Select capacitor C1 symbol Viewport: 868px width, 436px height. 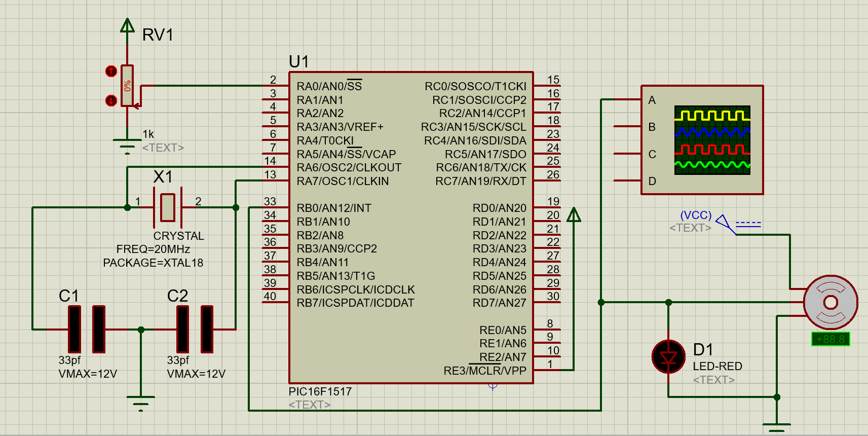point(87,329)
